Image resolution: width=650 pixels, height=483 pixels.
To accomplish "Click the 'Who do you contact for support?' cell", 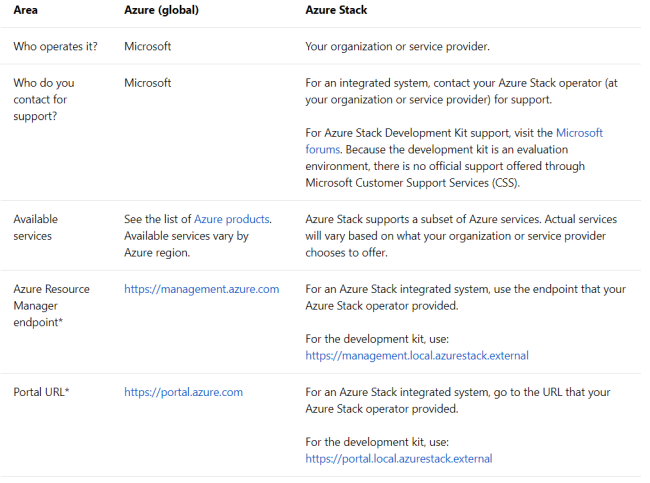I will 44,100.
